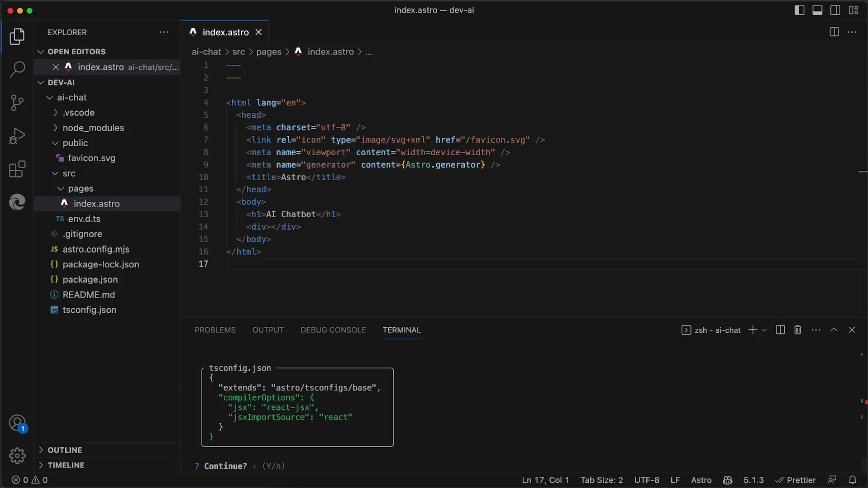Toggle primary side bar visibility

(799, 10)
